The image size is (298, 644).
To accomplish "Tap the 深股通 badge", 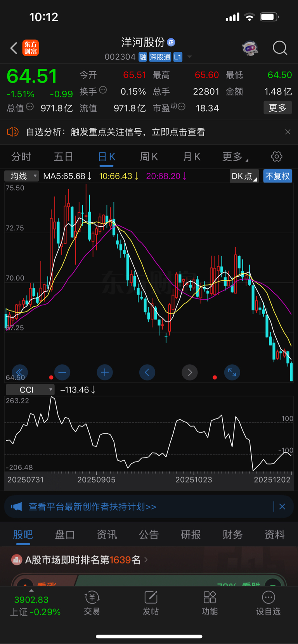I will [160, 57].
